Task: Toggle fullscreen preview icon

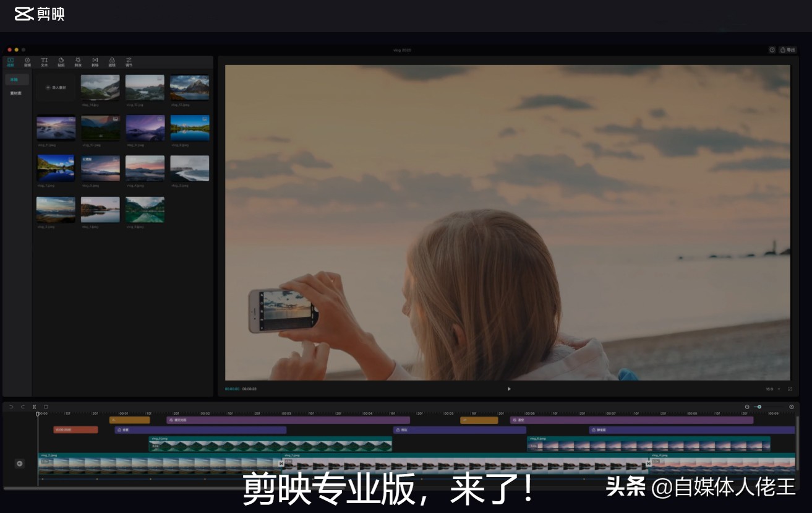Action: coord(790,389)
